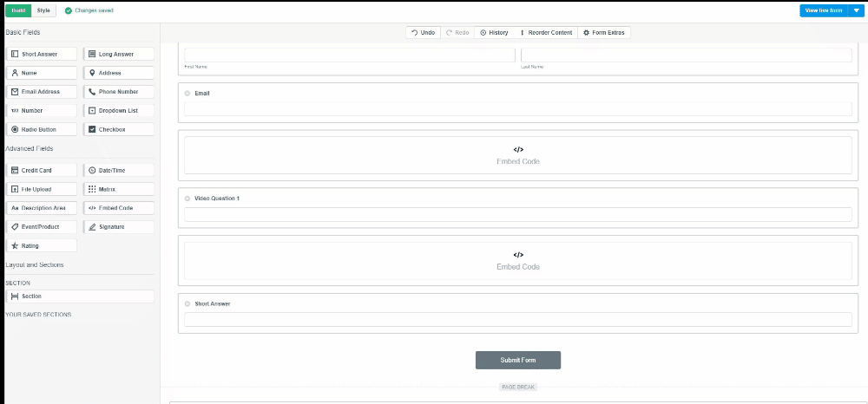Viewport: 868px width, 404px height.
Task: Add a Credit Card field
Action: tap(41, 170)
